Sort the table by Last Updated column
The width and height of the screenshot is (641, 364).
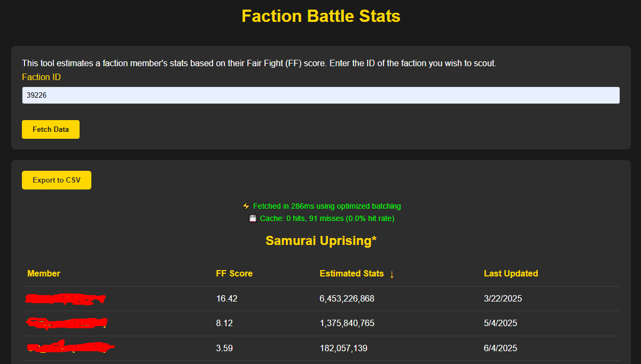pyautogui.click(x=511, y=273)
